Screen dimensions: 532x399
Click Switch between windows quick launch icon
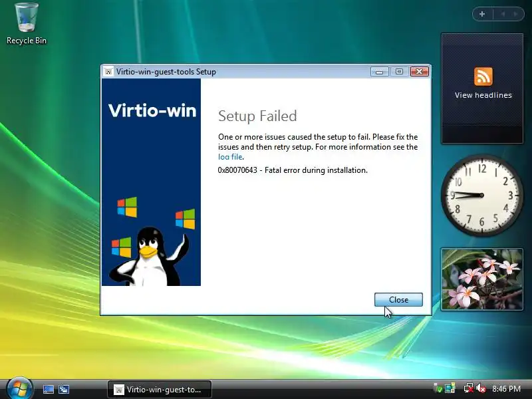[63, 389]
